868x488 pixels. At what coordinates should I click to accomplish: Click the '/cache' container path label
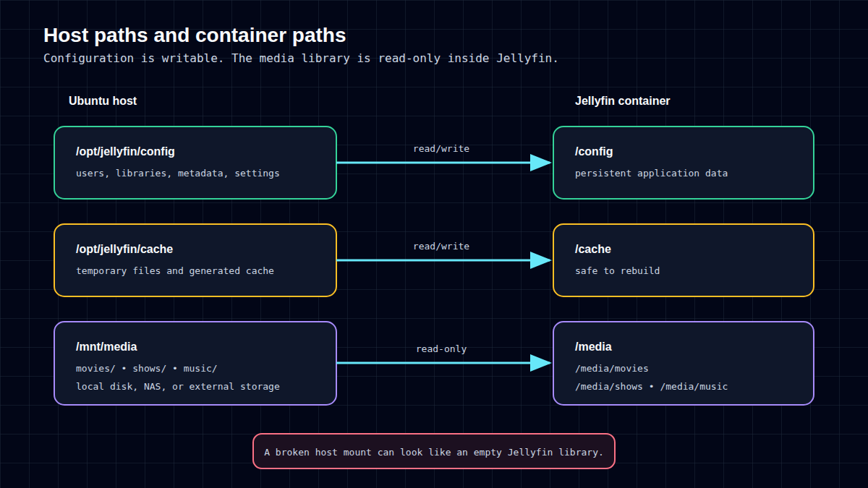coord(593,249)
